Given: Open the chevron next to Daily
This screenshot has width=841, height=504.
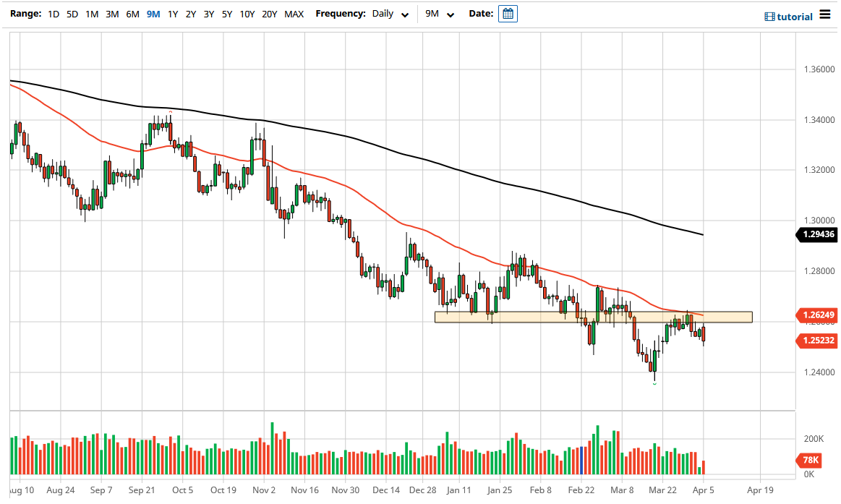Looking at the screenshot, I should 405,14.
